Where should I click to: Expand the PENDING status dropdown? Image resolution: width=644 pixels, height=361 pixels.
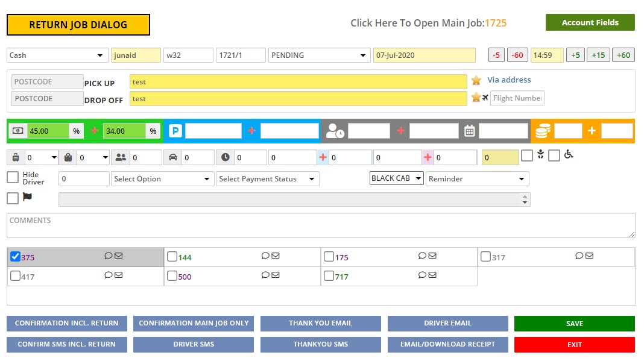pos(319,55)
